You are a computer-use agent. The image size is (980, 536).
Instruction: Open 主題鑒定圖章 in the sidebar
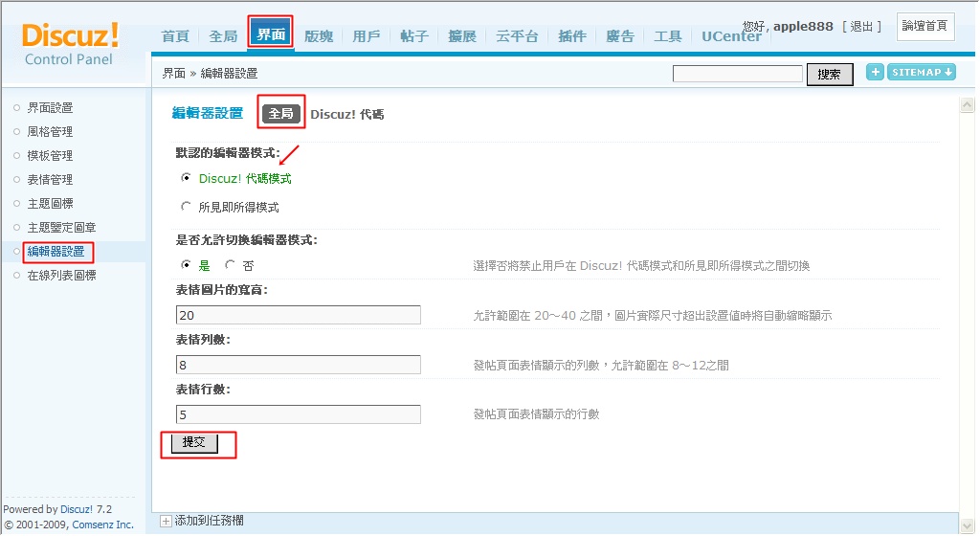pyautogui.click(x=61, y=228)
